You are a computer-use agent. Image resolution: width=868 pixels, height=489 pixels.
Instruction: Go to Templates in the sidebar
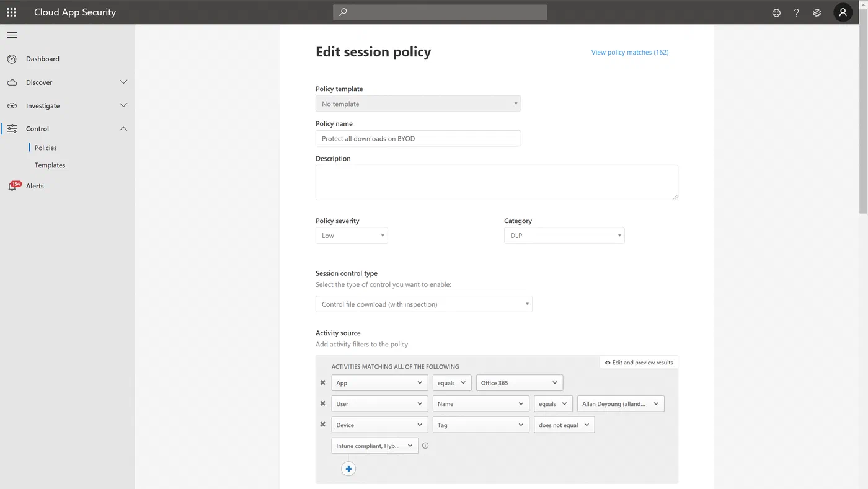tap(50, 165)
